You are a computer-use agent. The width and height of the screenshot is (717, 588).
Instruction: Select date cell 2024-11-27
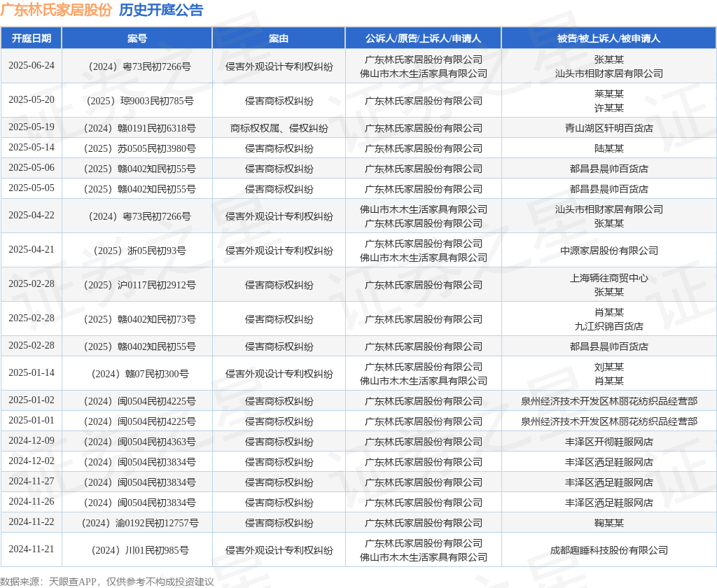[31, 482]
